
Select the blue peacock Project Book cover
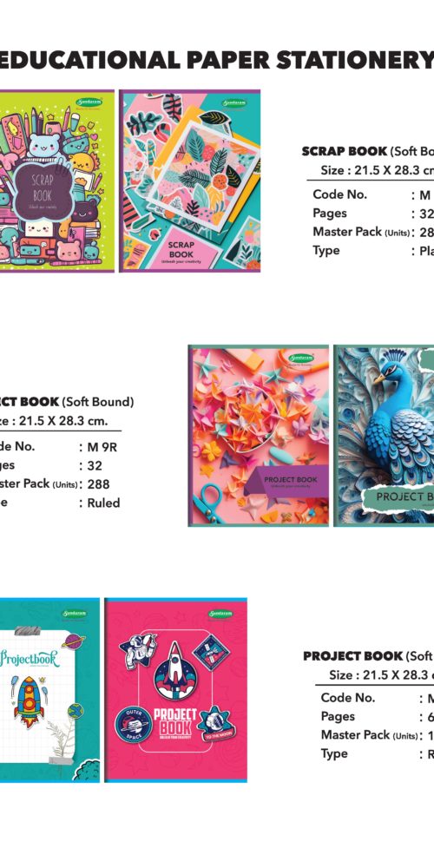(384, 436)
